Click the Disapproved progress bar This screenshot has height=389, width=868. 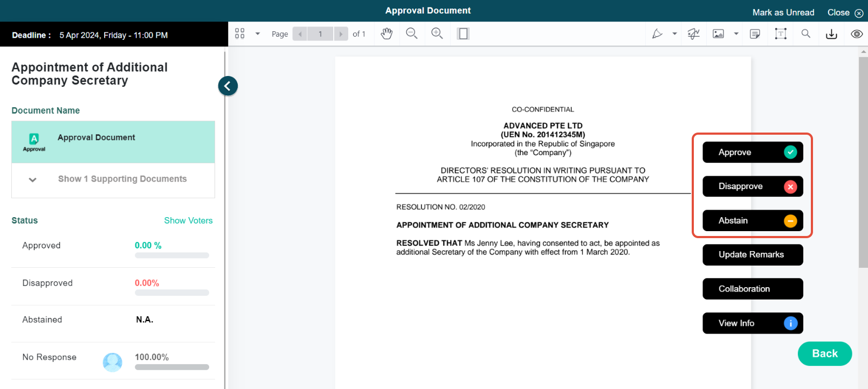pyautogui.click(x=172, y=293)
